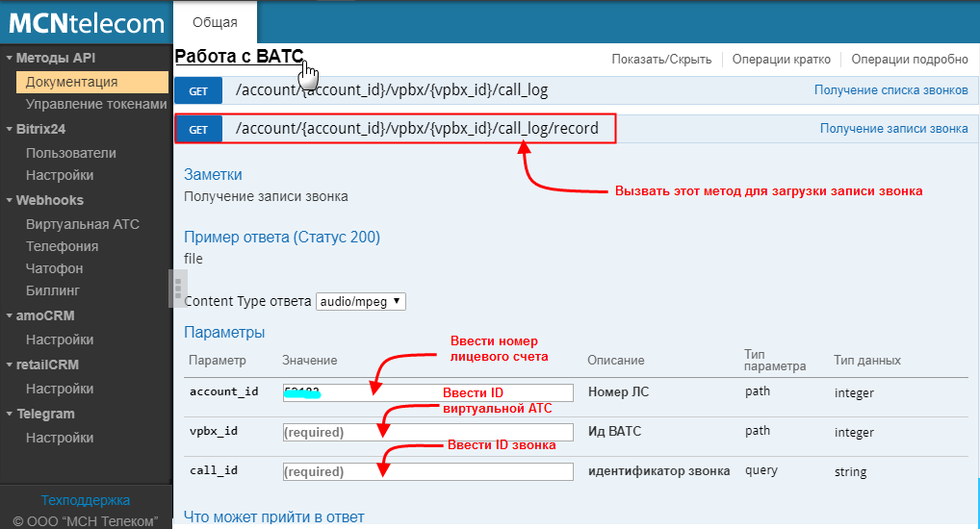
Task: Open the Content Type ответа dropdown
Action: click(361, 302)
